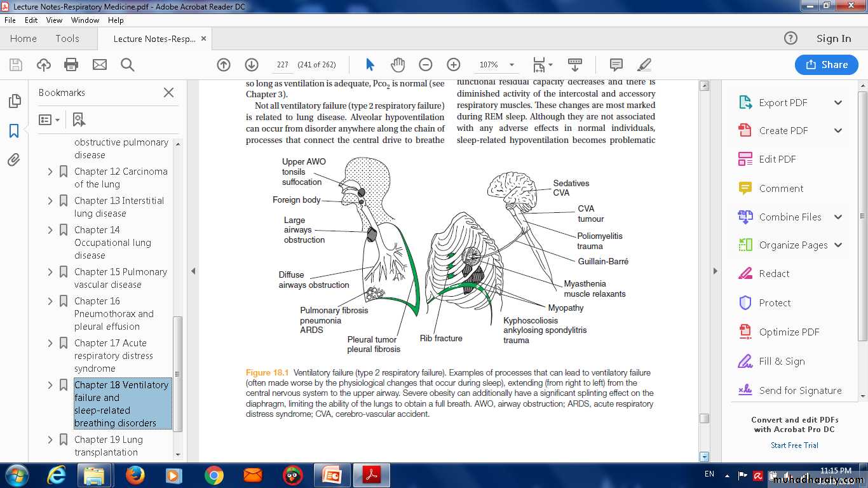Open the 107% zoom level dropdown

[x=512, y=65]
